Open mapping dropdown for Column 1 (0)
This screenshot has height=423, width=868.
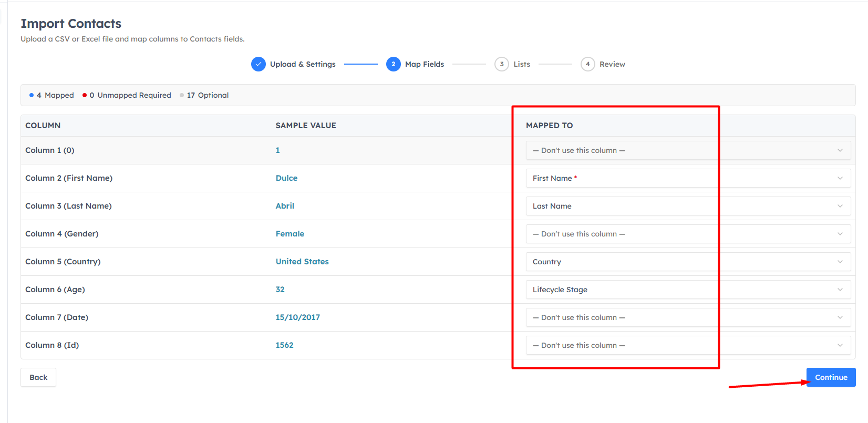(x=688, y=150)
